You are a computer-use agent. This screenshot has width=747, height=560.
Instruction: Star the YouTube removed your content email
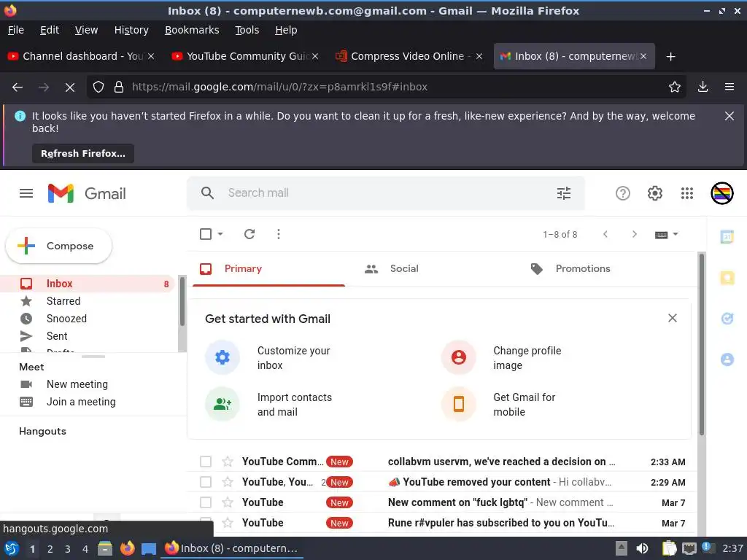click(228, 482)
